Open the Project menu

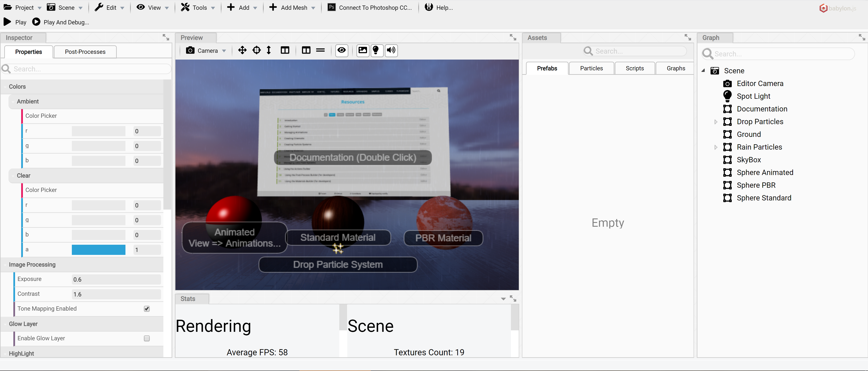[23, 8]
